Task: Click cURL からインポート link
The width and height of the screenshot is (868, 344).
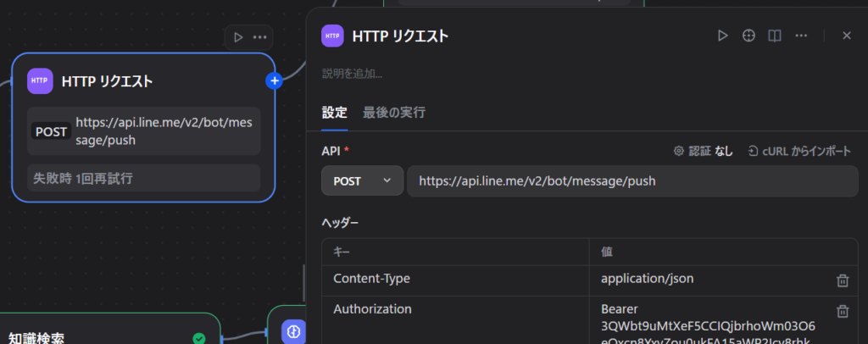Action: point(799,151)
